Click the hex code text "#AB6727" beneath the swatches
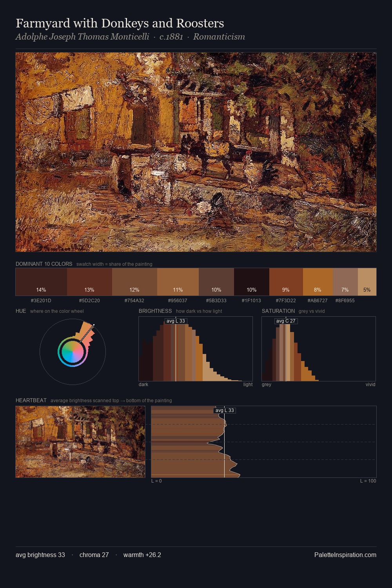 click(318, 301)
